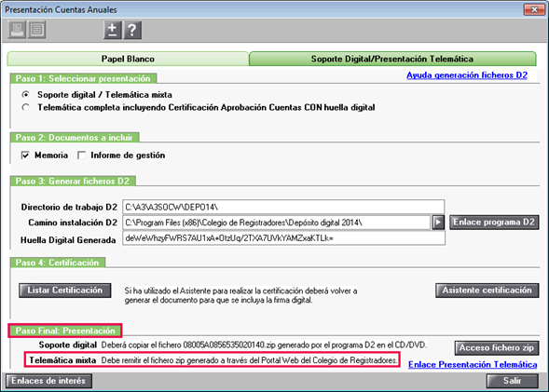Open help with the question mark icon

132,30
